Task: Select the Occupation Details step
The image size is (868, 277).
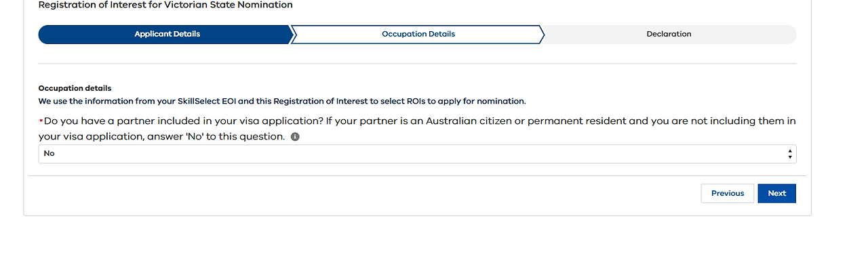Action: (x=418, y=35)
